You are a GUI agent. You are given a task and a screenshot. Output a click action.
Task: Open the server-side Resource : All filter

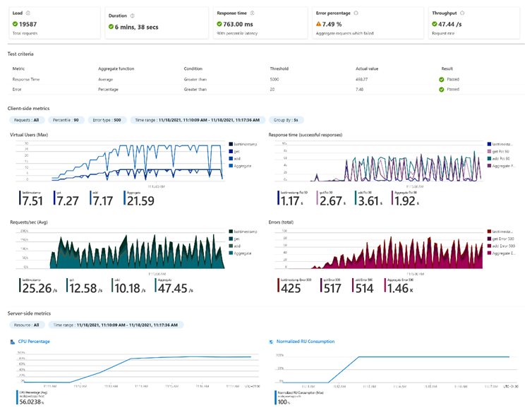tap(28, 325)
